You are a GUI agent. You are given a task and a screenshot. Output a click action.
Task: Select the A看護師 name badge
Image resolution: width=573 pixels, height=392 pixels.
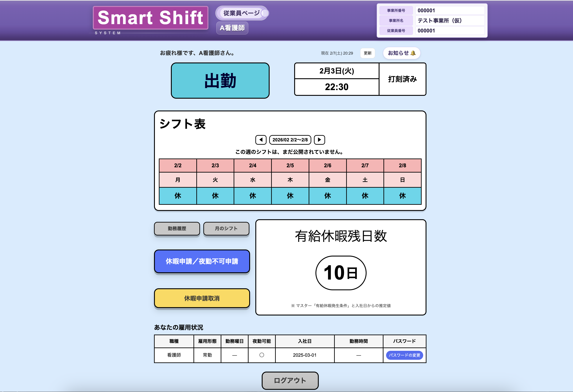pyautogui.click(x=232, y=28)
